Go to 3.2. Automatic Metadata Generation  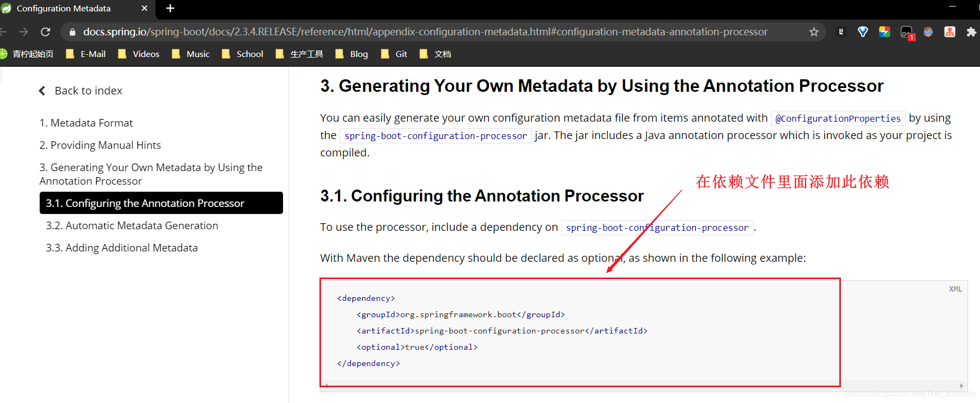[x=131, y=225]
